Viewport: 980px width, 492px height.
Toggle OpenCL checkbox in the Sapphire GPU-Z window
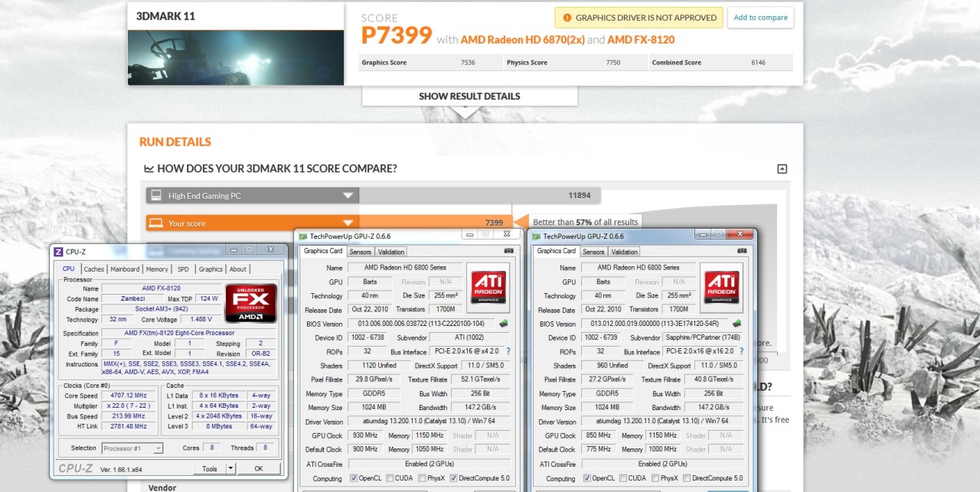coord(587,478)
